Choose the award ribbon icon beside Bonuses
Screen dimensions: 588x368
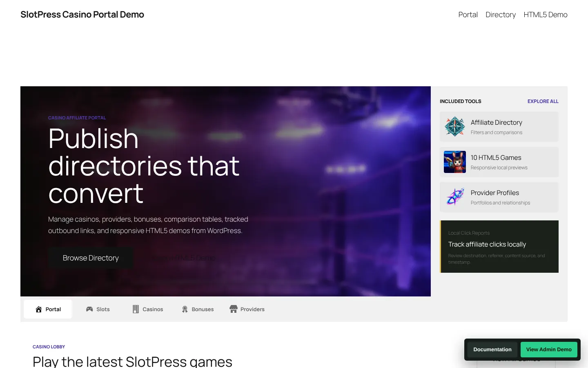185,309
